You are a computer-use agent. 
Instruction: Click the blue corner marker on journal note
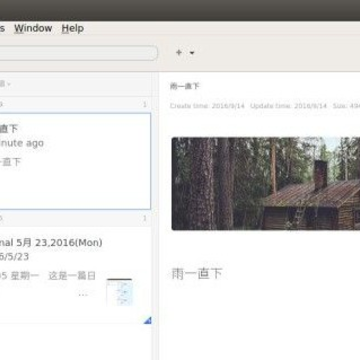pyautogui.click(x=148, y=320)
